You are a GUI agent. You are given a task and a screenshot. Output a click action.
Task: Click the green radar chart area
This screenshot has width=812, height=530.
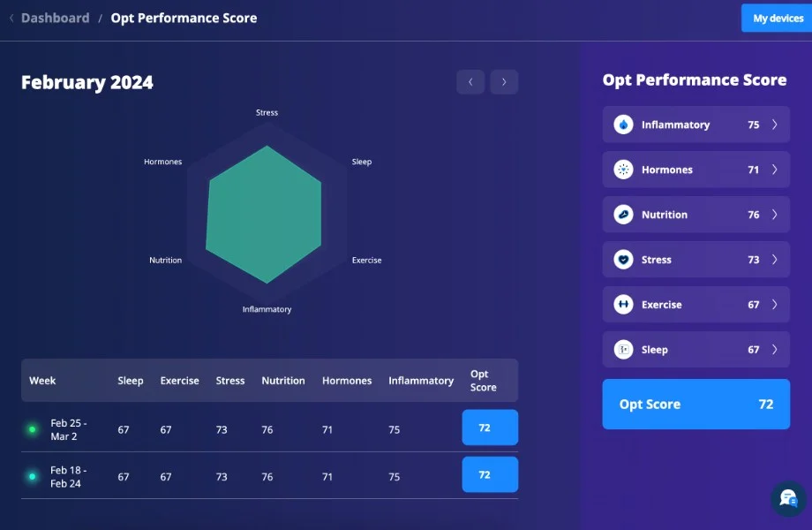pyautogui.click(x=265, y=212)
